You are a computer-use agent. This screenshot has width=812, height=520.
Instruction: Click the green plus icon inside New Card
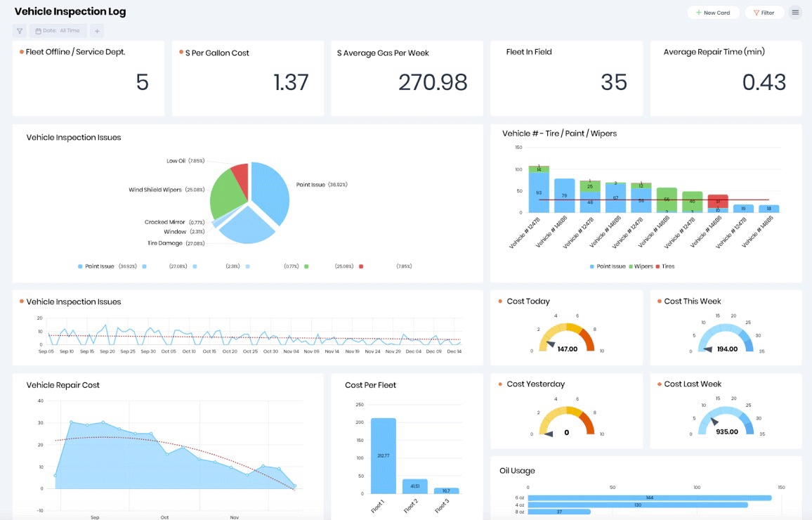pyautogui.click(x=698, y=12)
